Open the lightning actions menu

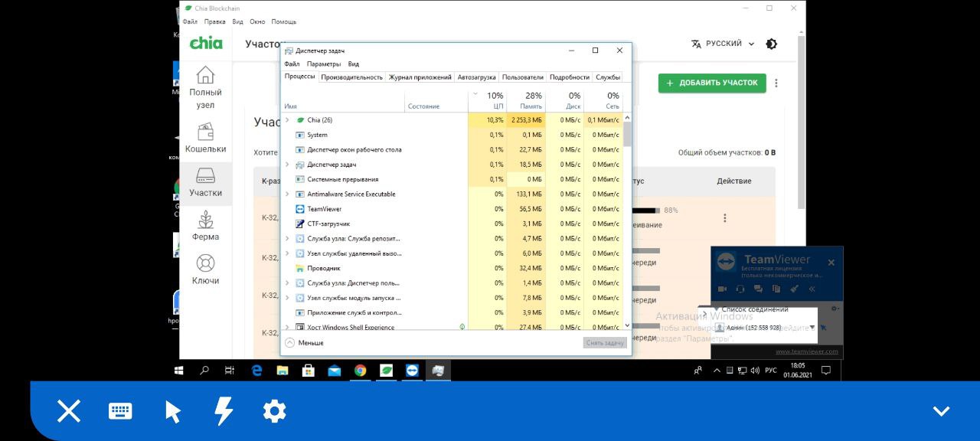tap(223, 411)
